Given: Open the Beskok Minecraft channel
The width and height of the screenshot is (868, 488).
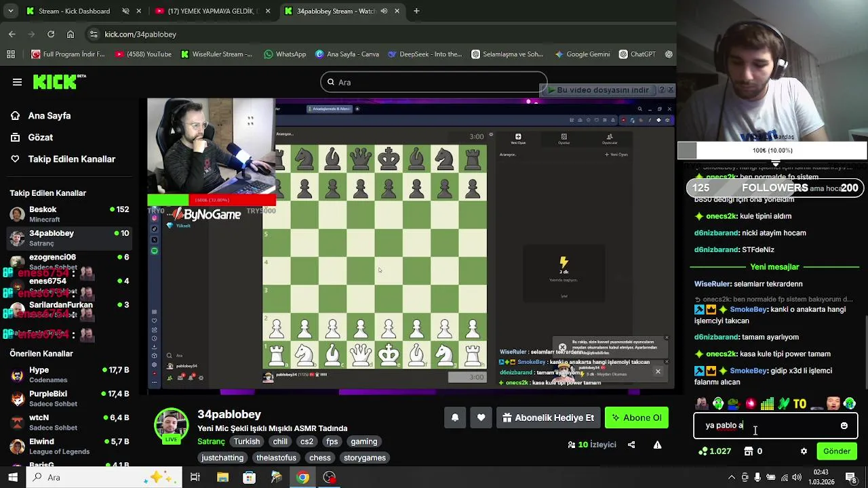Looking at the screenshot, I should tap(68, 214).
